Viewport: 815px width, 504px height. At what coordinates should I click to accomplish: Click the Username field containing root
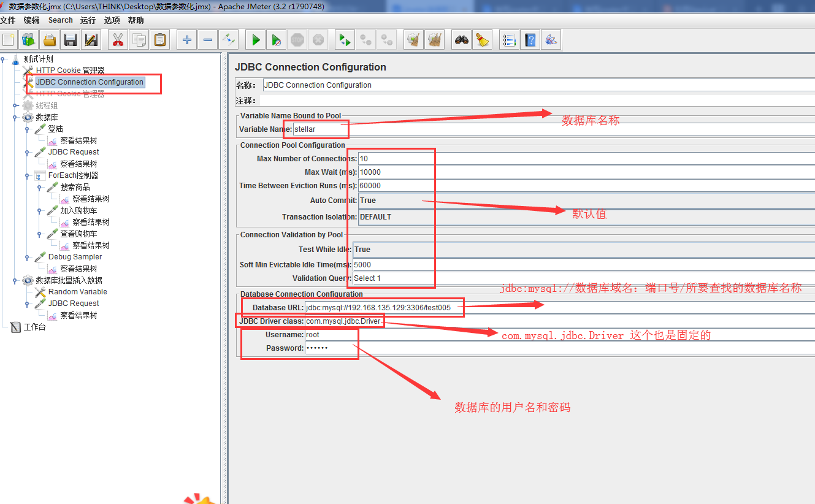559,335
